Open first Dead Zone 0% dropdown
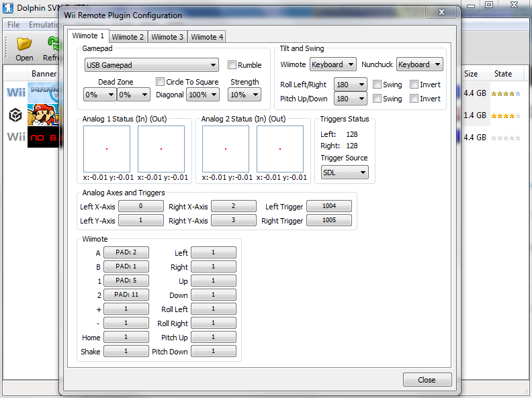 pos(99,95)
